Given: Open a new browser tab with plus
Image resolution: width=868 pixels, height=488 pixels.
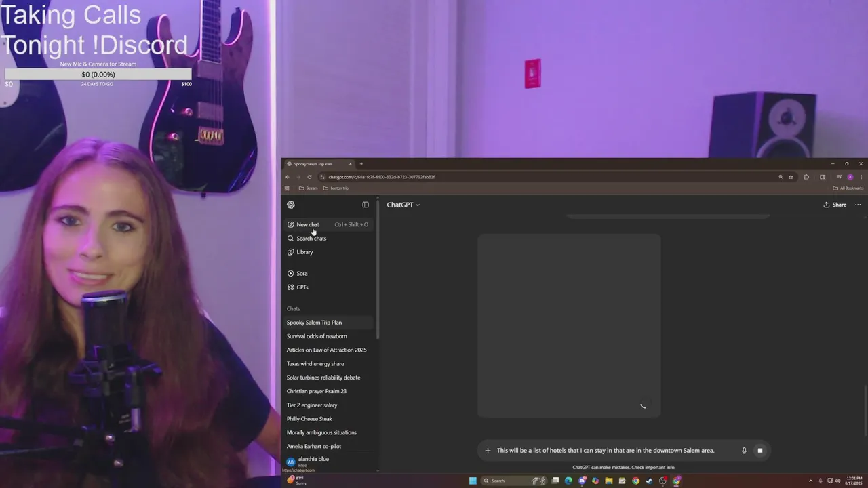Looking at the screenshot, I should [x=361, y=164].
